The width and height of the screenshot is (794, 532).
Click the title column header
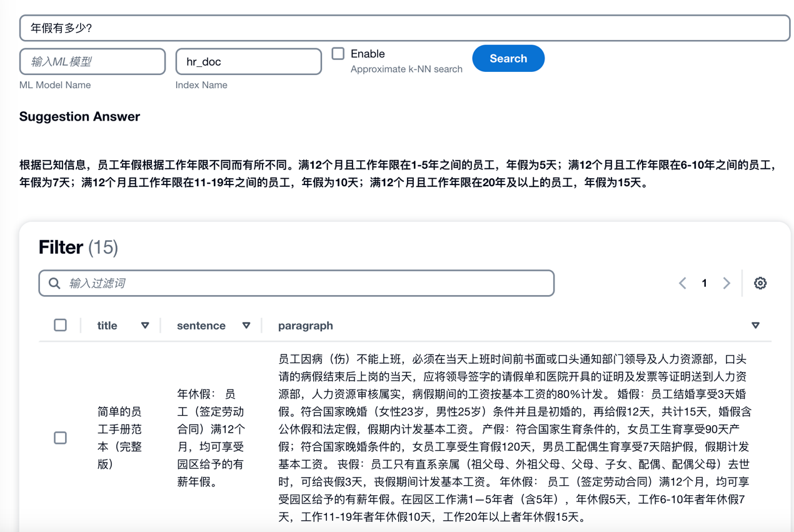[x=108, y=326]
